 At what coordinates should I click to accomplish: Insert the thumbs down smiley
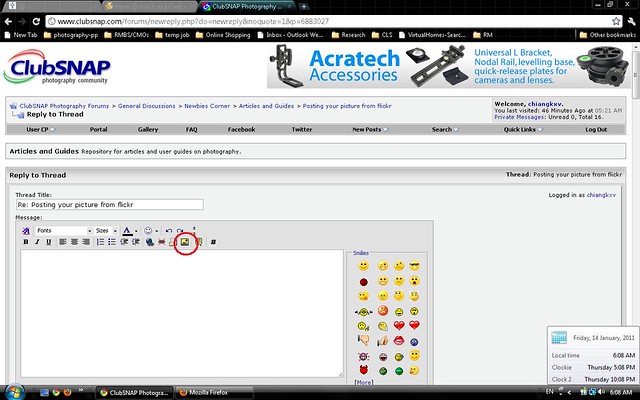[x=363, y=340]
